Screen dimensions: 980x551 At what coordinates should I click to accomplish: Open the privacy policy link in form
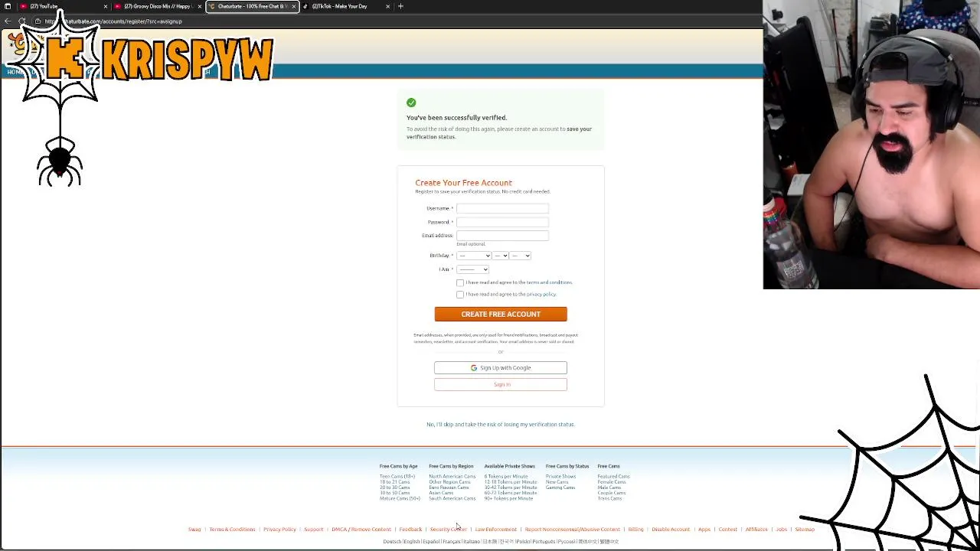point(541,294)
